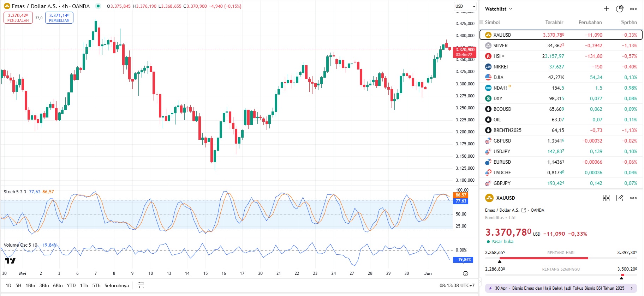Expand the Watchlist name dropdown
The height and width of the screenshot is (296, 644).
coord(498,9)
